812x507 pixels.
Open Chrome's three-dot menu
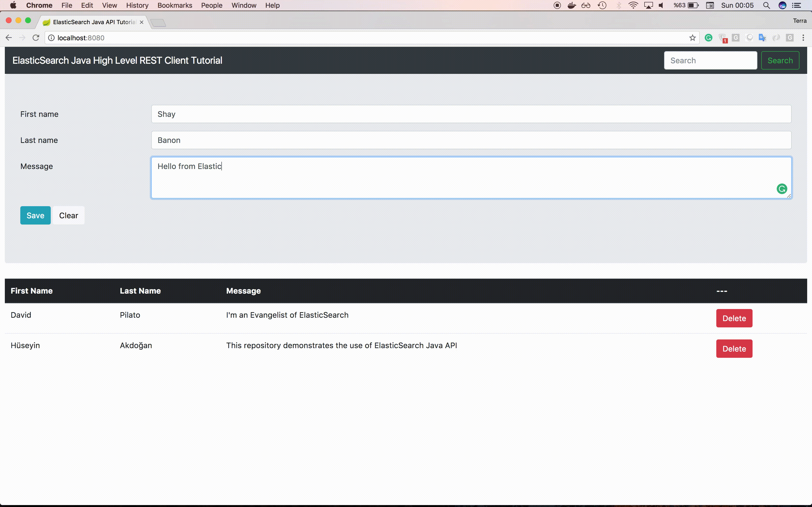803,38
